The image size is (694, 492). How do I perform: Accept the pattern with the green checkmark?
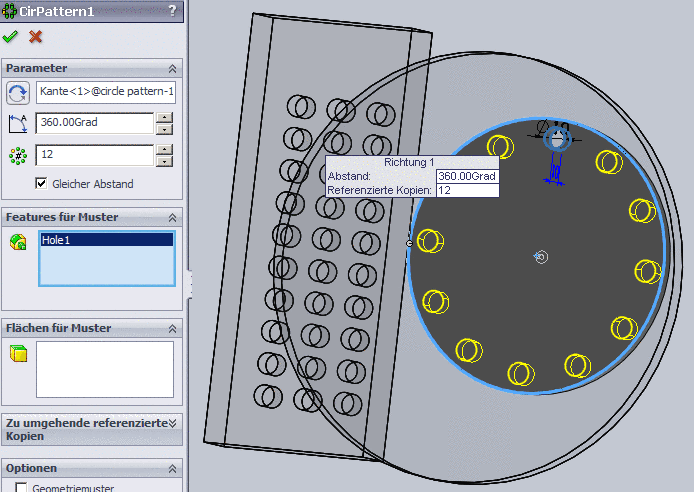click(x=10, y=37)
